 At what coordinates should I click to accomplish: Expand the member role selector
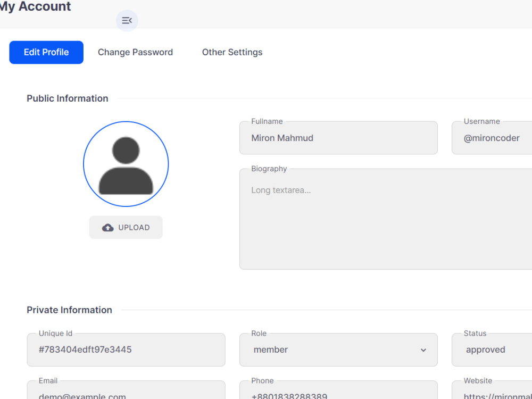click(338, 350)
